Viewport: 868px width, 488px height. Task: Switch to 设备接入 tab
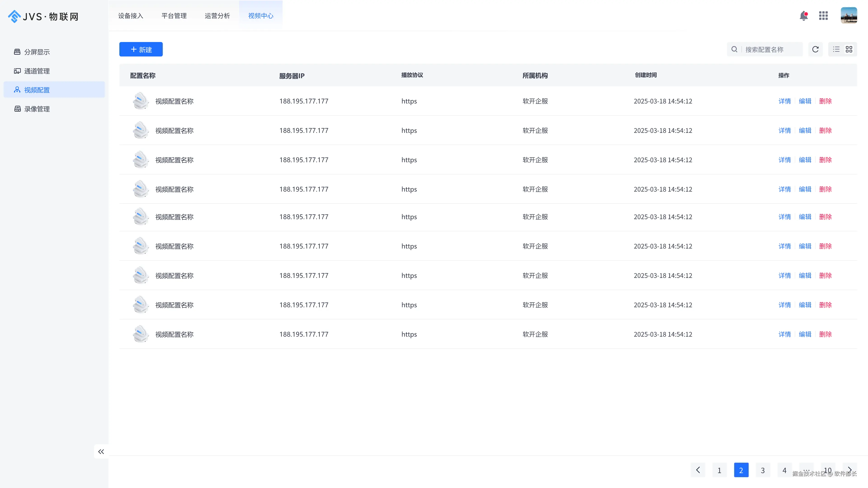131,16
